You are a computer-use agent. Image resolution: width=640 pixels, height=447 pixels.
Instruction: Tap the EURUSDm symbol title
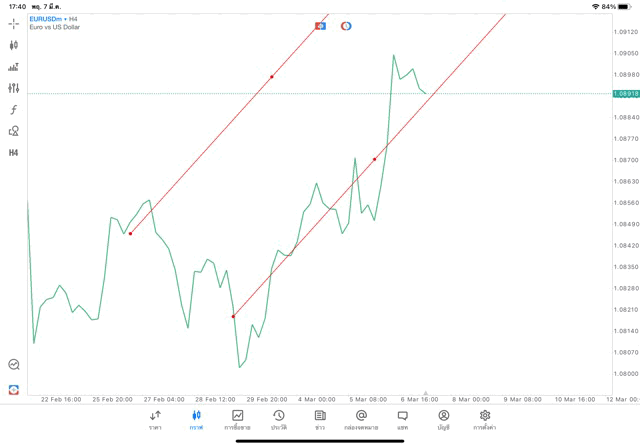tap(47, 19)
